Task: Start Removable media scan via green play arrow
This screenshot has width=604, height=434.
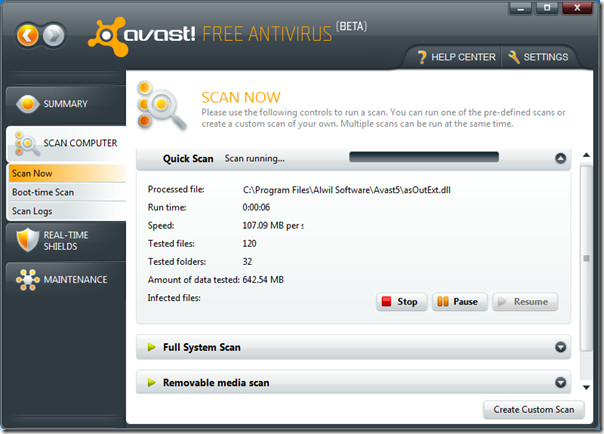Action: click(152, 382)
